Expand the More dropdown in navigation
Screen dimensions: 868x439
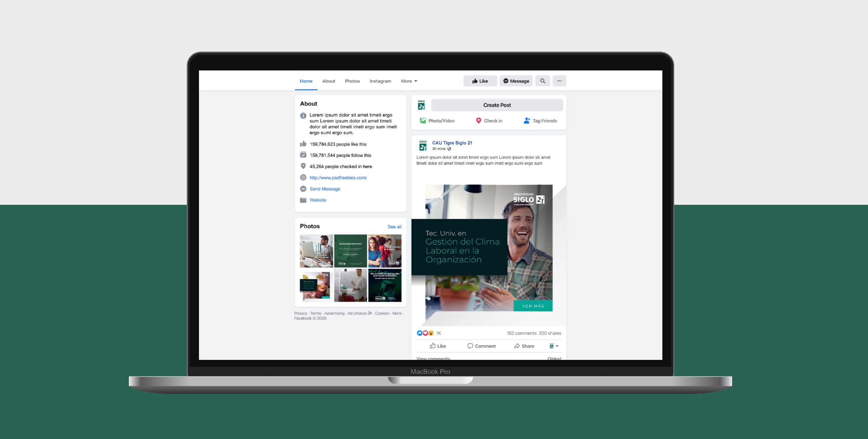(409, 81)
